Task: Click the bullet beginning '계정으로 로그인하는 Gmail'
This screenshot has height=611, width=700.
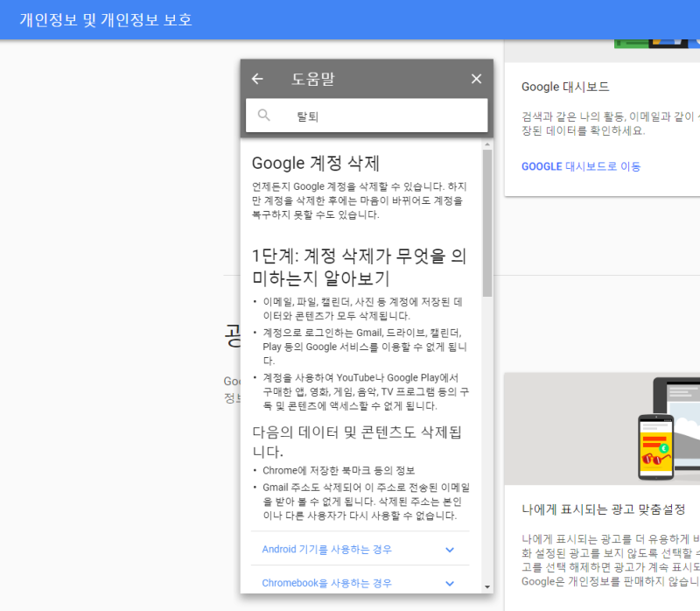Action: click(365, 347)
